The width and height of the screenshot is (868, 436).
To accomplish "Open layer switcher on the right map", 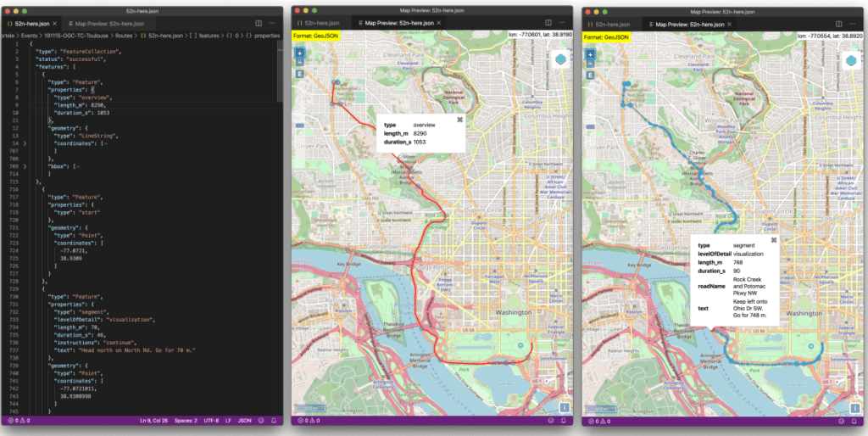I will pos(850,60).
